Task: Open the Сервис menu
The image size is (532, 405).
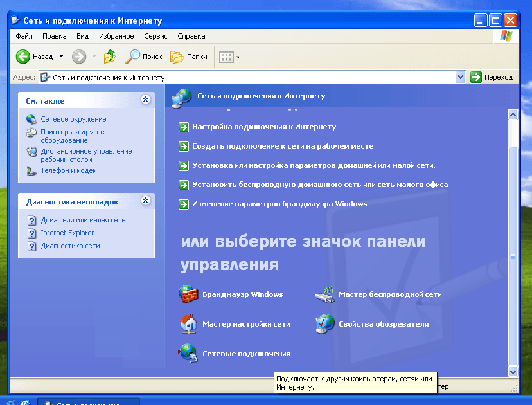Action: coord(155,36)
